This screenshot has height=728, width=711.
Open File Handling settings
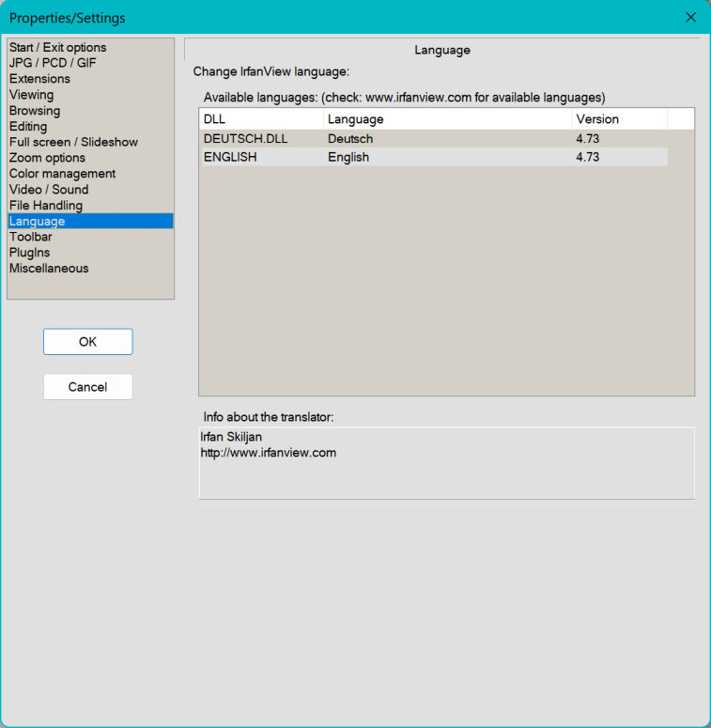tap(45, 206)
